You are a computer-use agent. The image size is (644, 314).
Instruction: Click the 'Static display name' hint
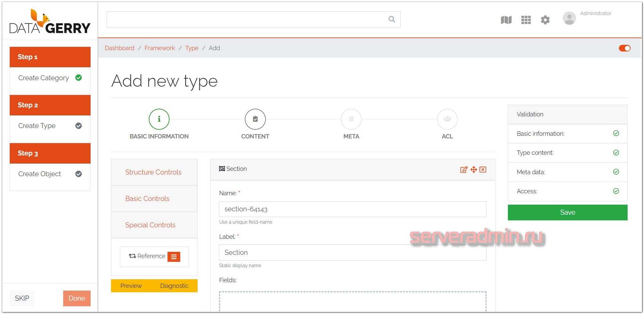coord(240,266)
